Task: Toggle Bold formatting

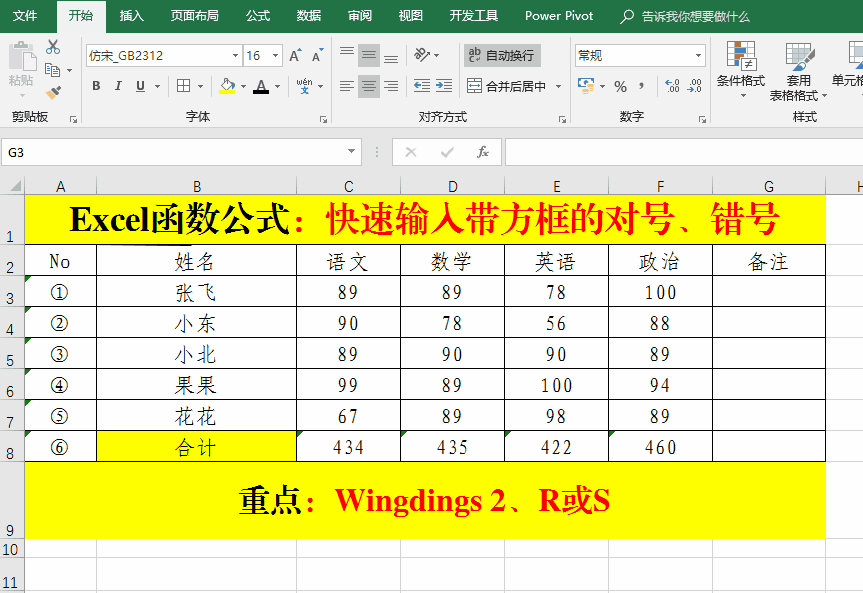Action: pyautogui.click(x=96, y=86)
